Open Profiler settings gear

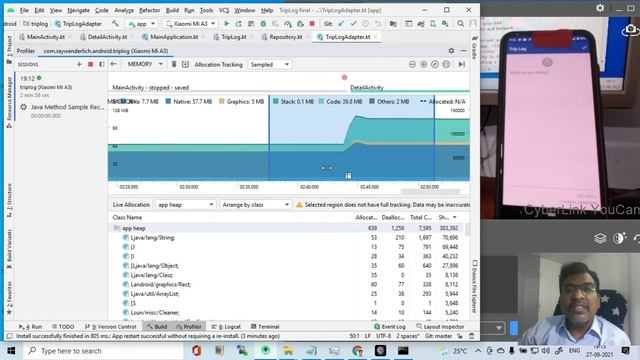coord(451,51)
